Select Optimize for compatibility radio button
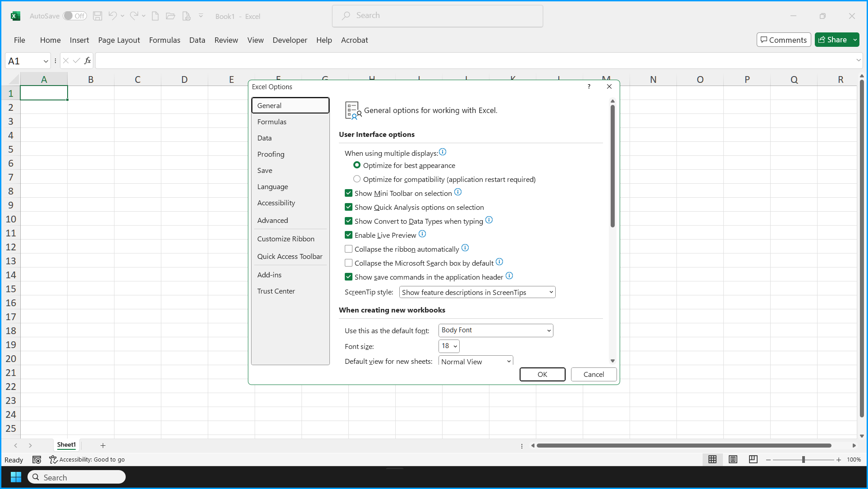868x489 pixels. (356, 179)
